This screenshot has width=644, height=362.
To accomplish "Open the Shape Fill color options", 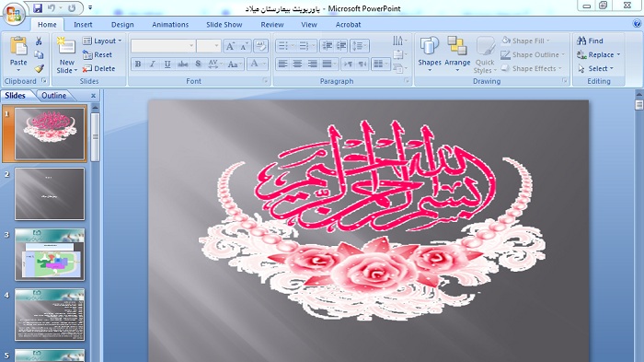I will [x=525, y=41].
